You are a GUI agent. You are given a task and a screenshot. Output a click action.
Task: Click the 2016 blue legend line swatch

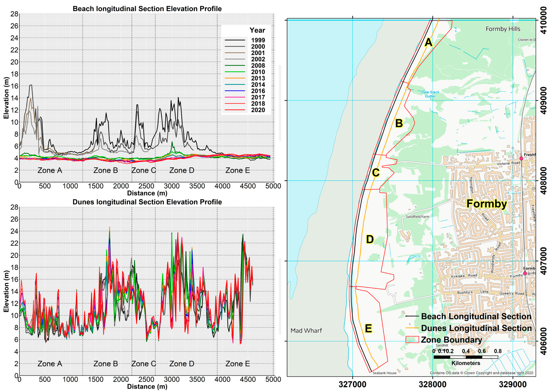235,91
